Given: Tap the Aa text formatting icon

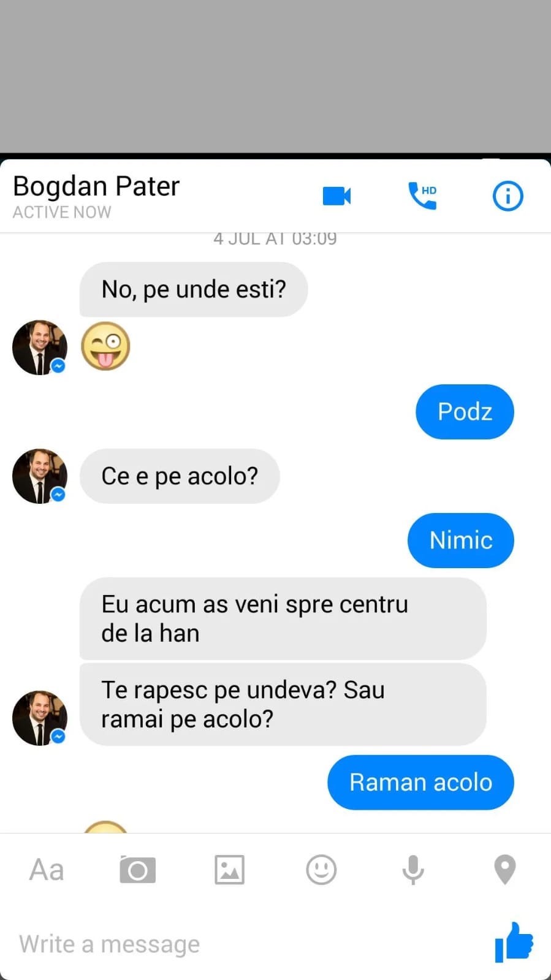Looking at the screenshot, I should (x=47, y=870).
